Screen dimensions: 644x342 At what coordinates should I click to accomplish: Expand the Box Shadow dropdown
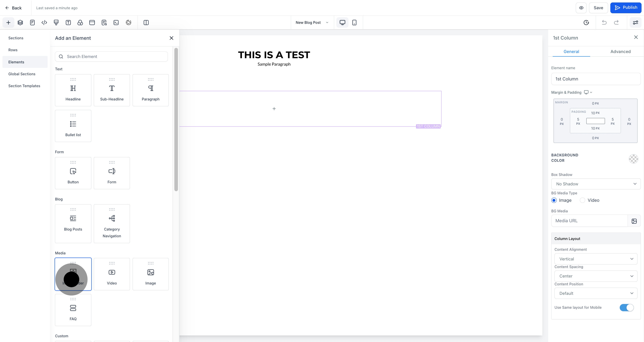596,184
